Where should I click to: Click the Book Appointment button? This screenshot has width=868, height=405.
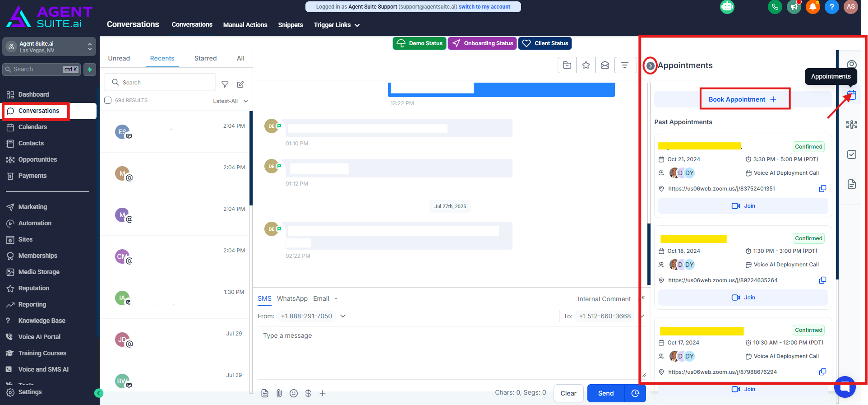743,99
